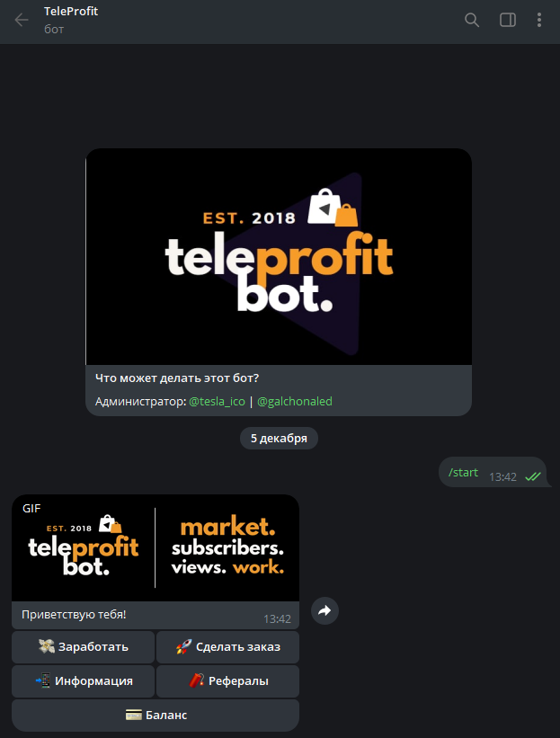
Task: Open chat search via magnifier icon
Action: click(472, 20)
